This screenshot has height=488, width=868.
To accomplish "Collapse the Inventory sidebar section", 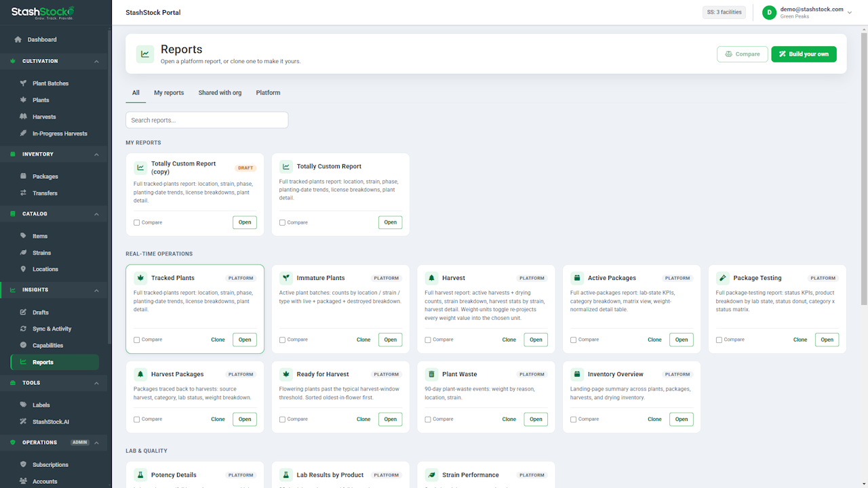I will click(96, 155).
